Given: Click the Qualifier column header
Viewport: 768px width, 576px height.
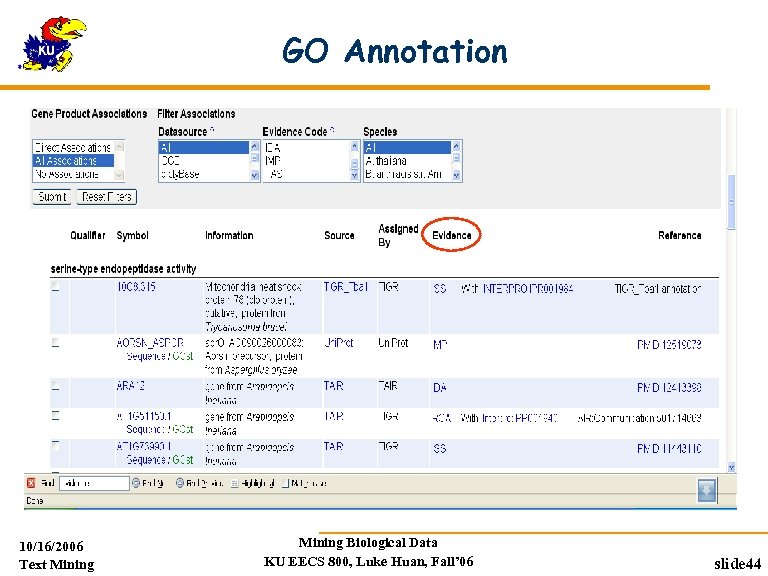Looking at the screenshot, I should (88, 235).
